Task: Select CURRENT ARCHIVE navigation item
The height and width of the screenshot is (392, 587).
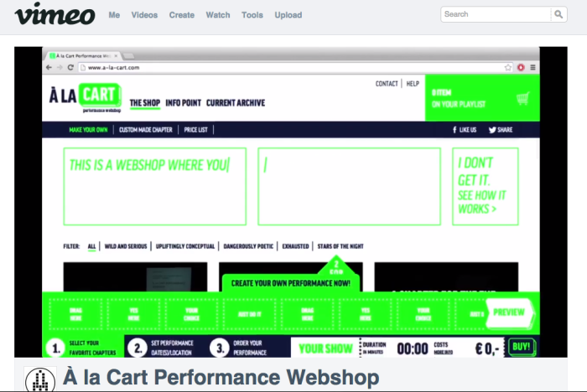Action: coord(236,103)
